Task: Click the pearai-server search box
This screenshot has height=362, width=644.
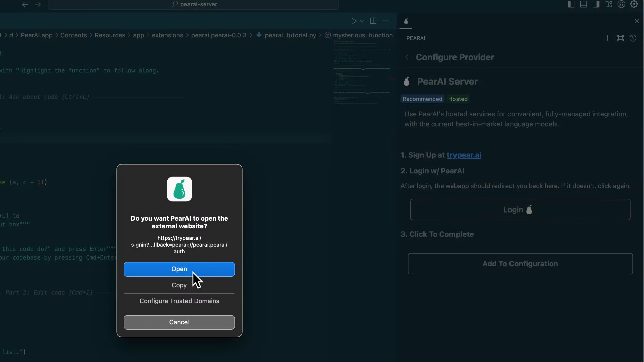Action: (x=194, y=4)
